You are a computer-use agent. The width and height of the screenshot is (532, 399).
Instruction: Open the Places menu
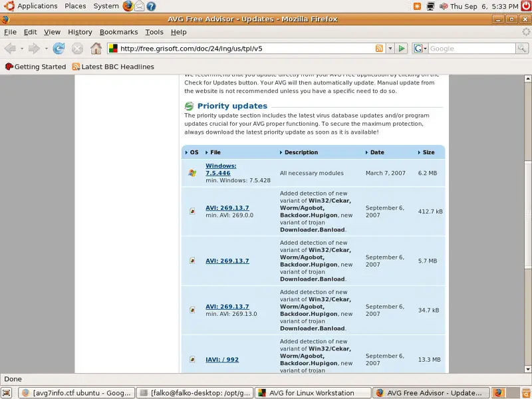[75, 6]
